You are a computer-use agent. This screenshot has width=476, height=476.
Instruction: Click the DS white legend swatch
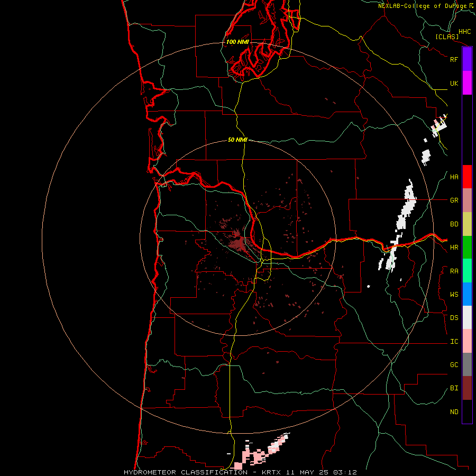click(x=467, y=317)
